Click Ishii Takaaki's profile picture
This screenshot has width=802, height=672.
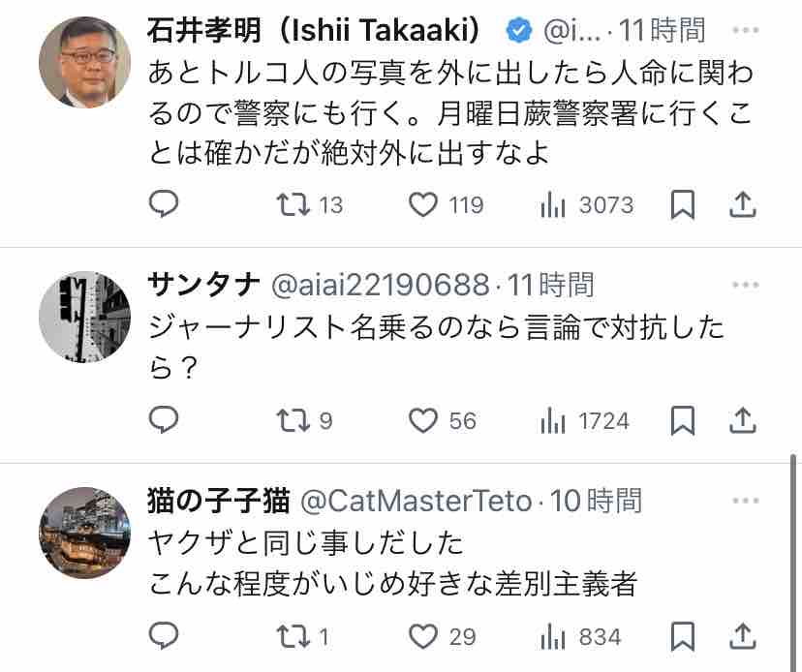click(x=84, y=60)
